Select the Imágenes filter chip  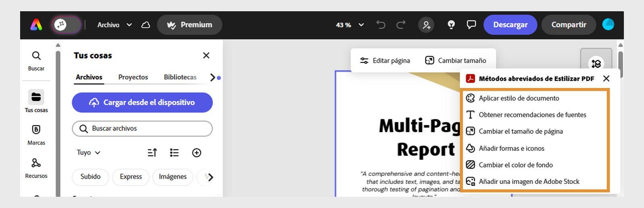tap(173, 177)
